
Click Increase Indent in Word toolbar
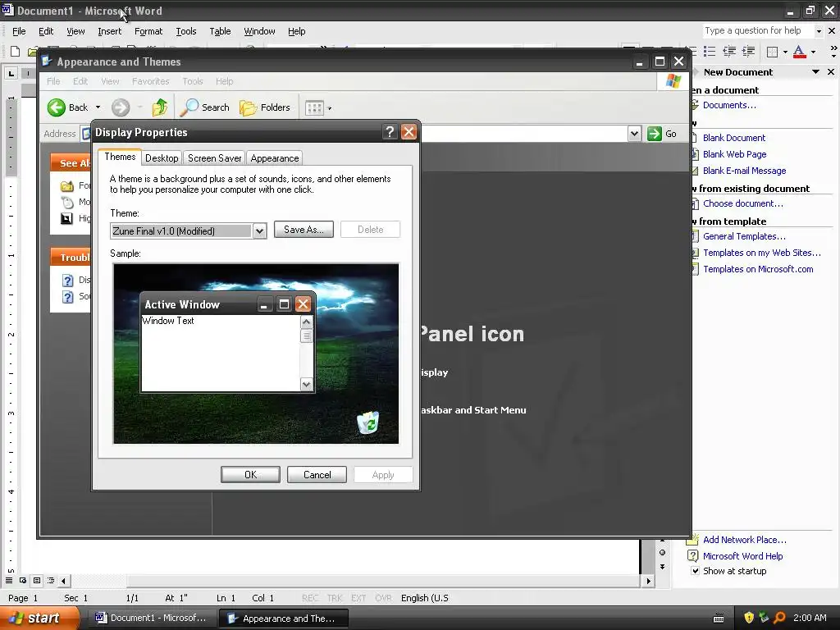pos(748,52)
